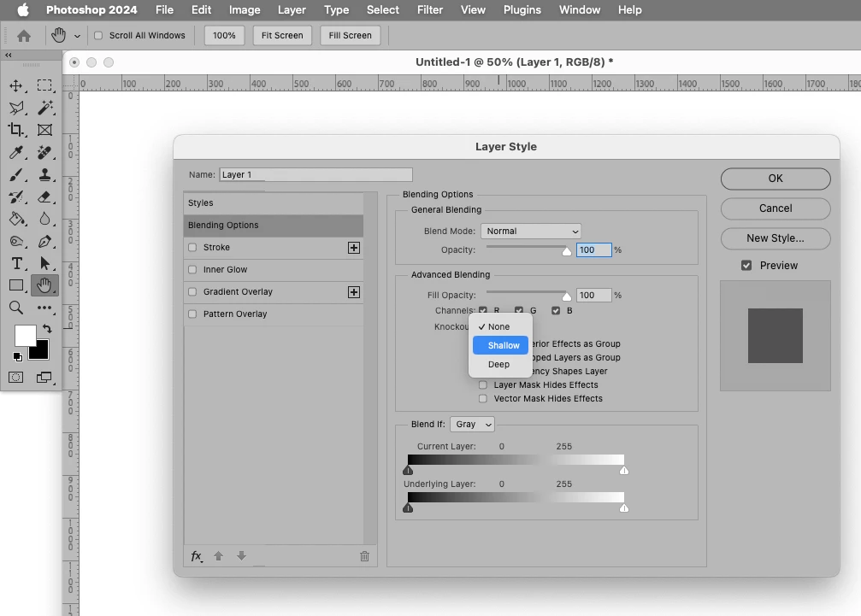Add another Stroke effect with plus icon
Screen dimensions: 861x616
coord(354,248)
